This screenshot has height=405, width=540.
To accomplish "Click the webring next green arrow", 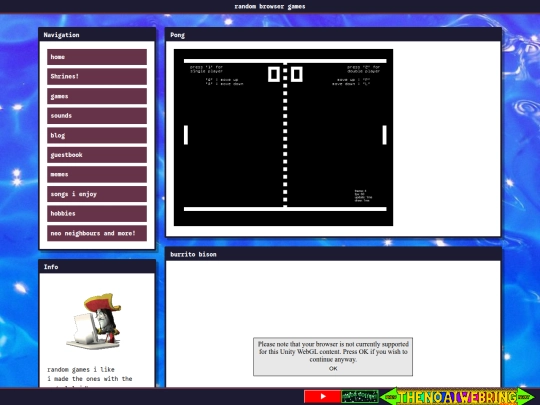I will (x=526, y=396).
